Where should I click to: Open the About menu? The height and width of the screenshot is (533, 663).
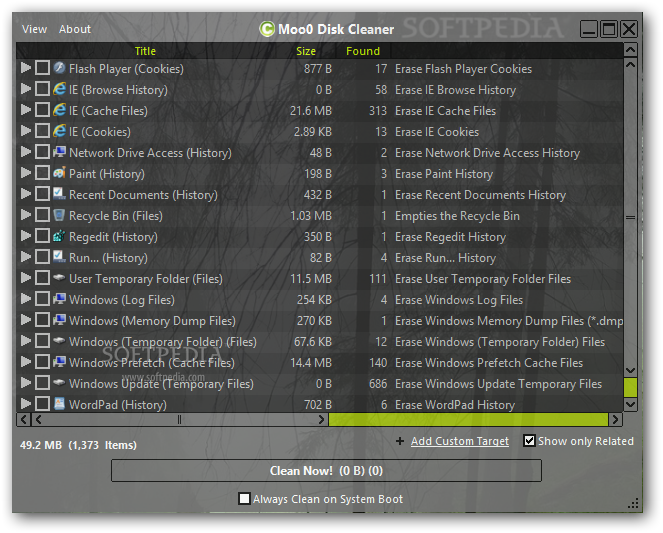click(75, 29)
